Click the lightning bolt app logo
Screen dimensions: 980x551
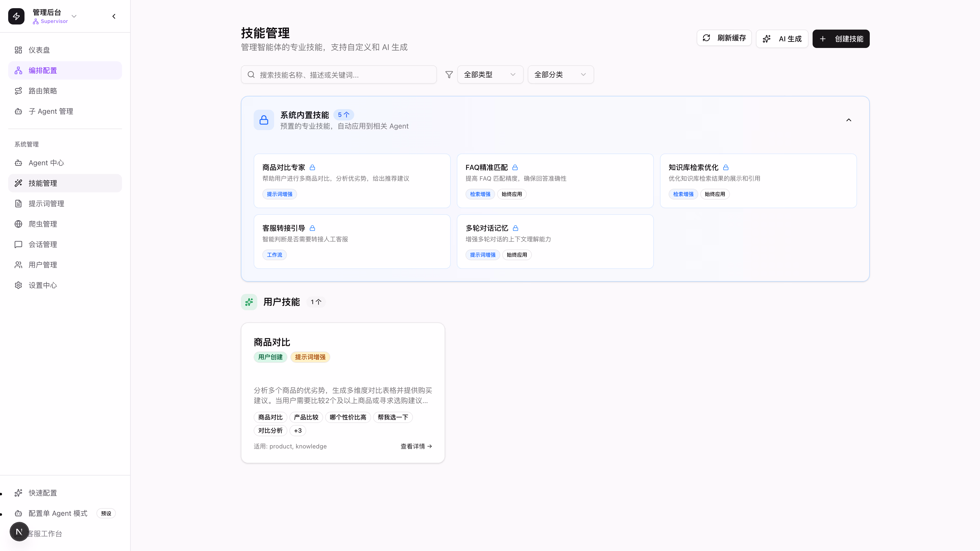point(16,16)
